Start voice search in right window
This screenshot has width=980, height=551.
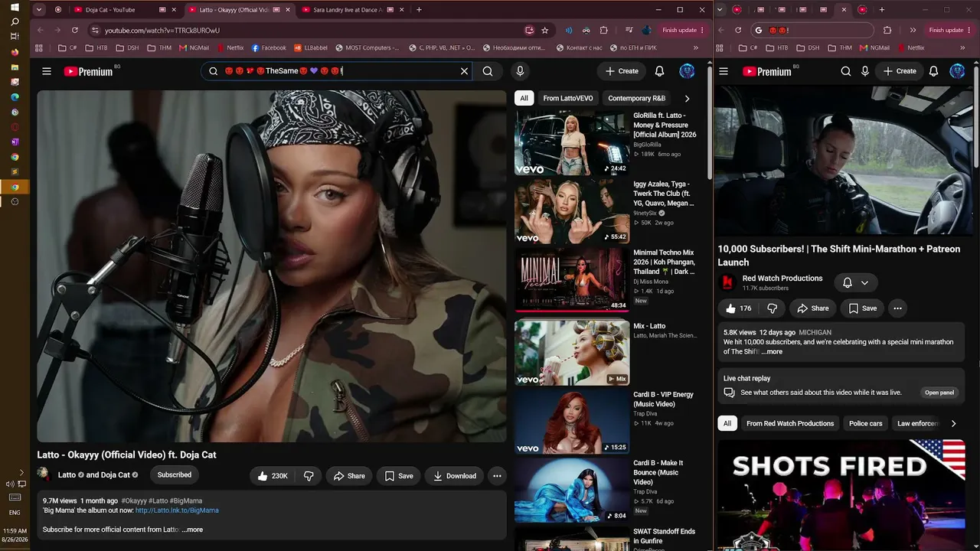pos(865,71)
